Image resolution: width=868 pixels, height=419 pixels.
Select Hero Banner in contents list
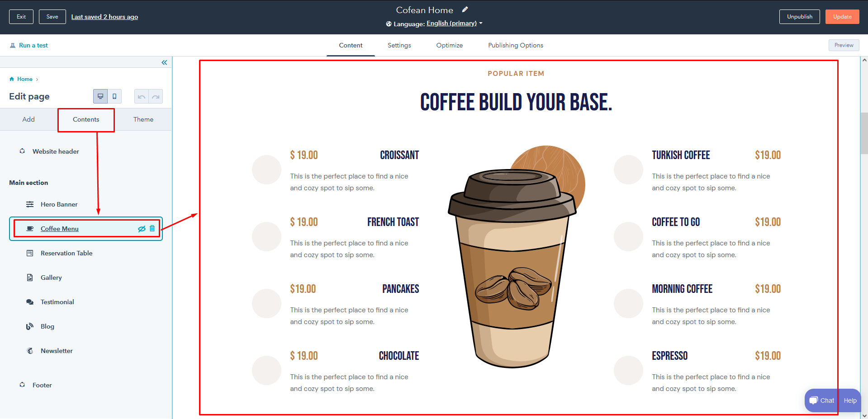click(x=59, y=204)
